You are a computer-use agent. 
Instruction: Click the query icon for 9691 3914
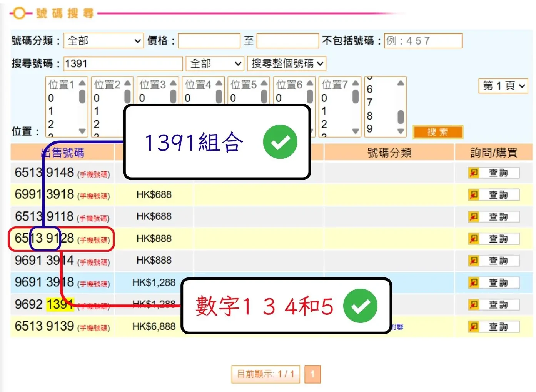[473, 261]
